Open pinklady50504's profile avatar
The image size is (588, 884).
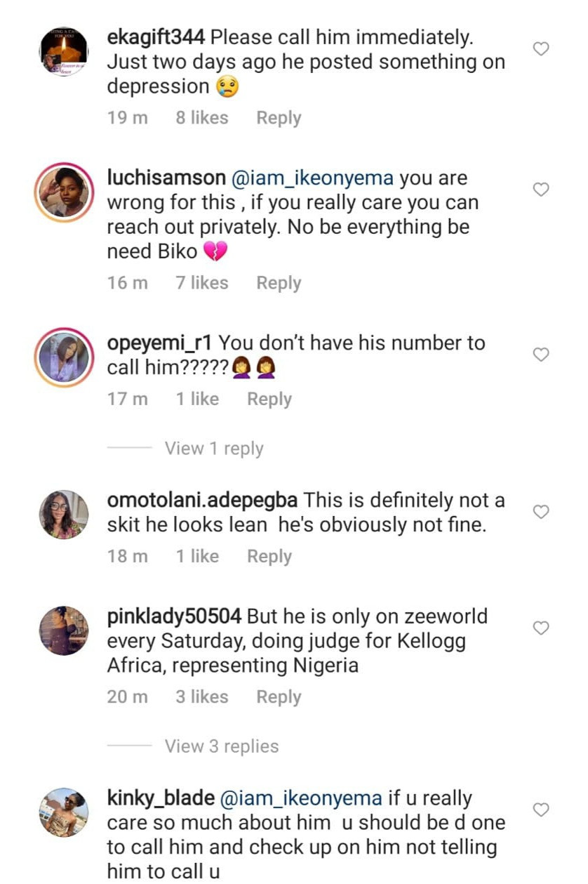pyautogui.click(x=64, y=631)
